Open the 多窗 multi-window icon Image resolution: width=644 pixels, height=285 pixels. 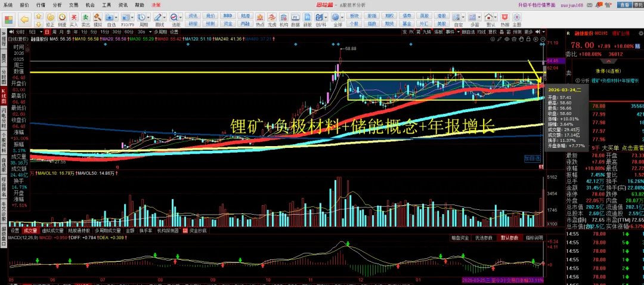(472, 17)
